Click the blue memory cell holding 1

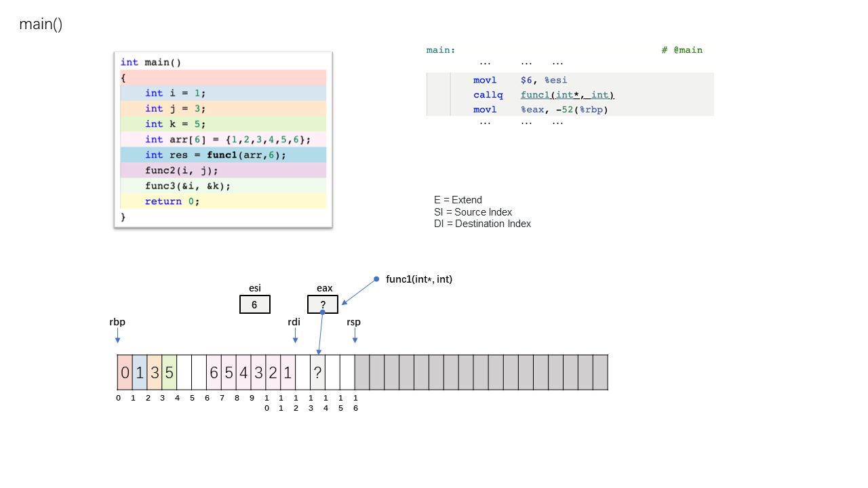click(x=140, y=372)
